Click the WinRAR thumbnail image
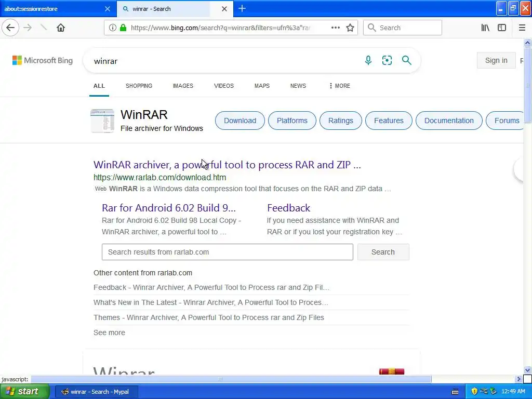 tap(102, 121)
